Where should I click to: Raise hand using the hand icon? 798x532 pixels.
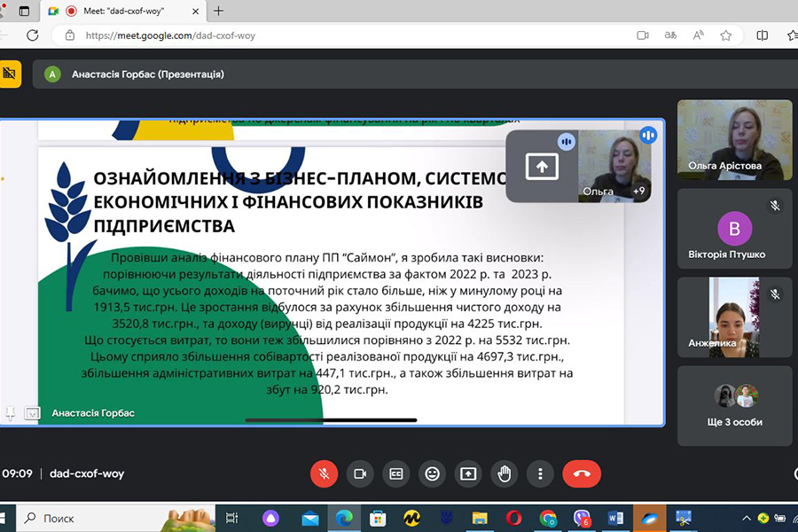tap(505, 474)
